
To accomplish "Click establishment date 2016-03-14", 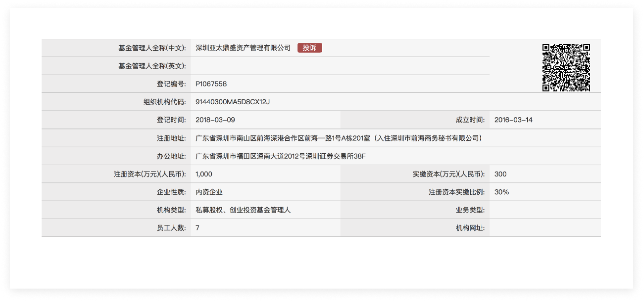I will [x=513, y=120].
